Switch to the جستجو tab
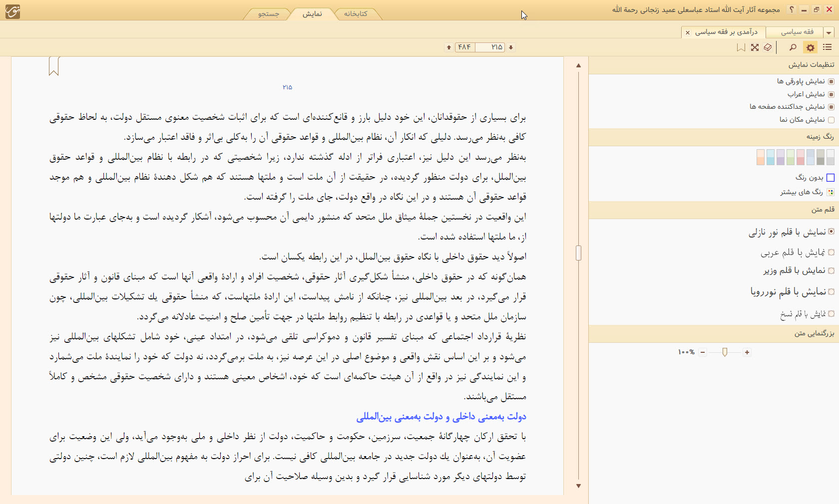 coord(269,14)
